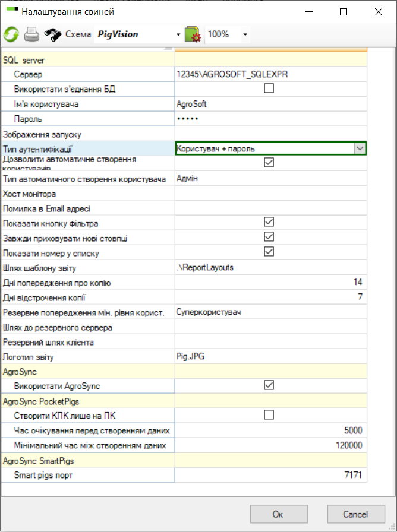Image resolution: width=397 pixels, height=532 pixels.
Task: Toggle the use DB connection checkbox
Action: (269, 88)
